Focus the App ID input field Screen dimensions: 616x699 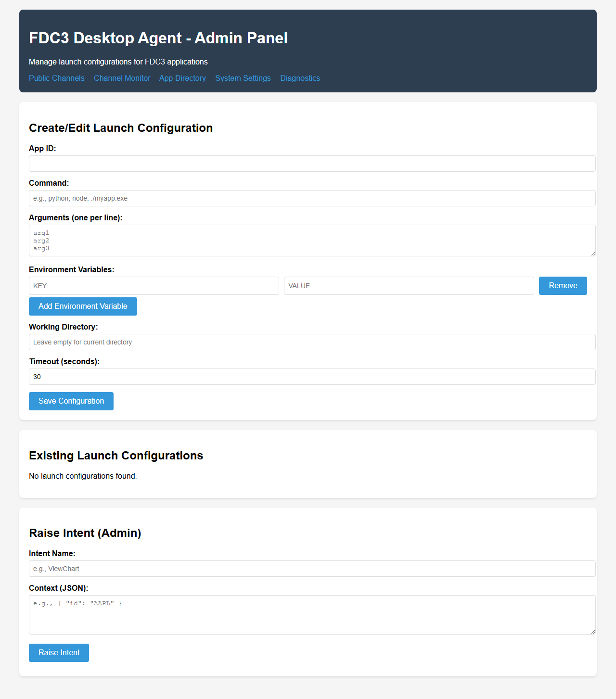click(312, 164)
